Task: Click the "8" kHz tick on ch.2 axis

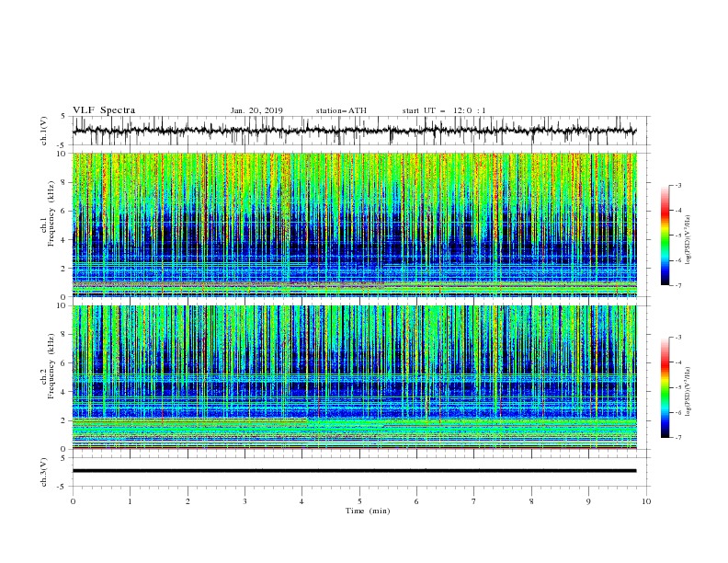Action: point(65,335)
